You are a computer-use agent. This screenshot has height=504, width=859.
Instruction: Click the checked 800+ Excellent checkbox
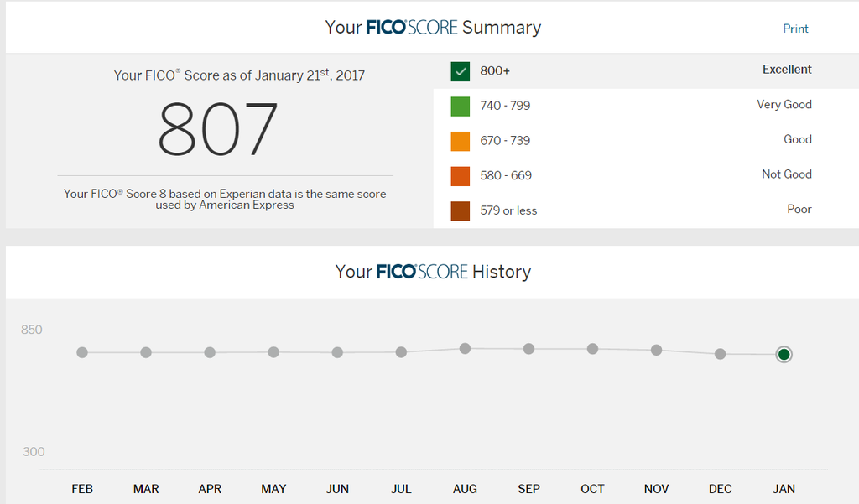[x=461, y=71]
